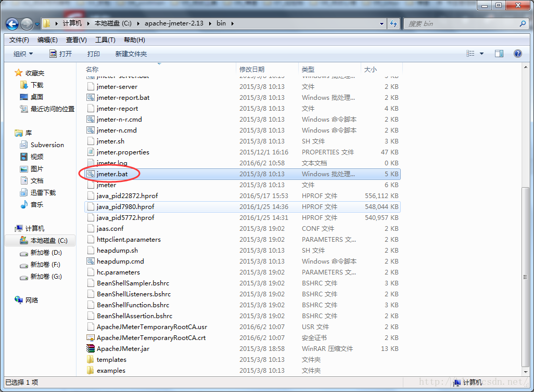
Task: Click the heapdump.cmd file icon
Action: coord(90,262)
